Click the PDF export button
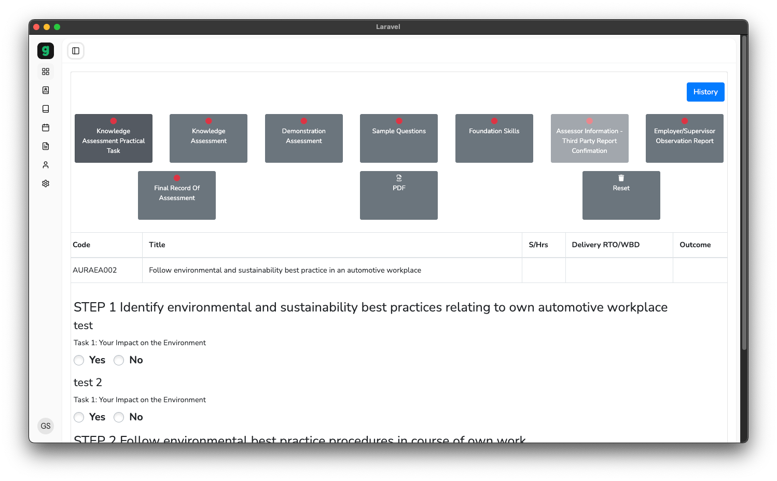 pyautogui.click(x=398, y=195)
